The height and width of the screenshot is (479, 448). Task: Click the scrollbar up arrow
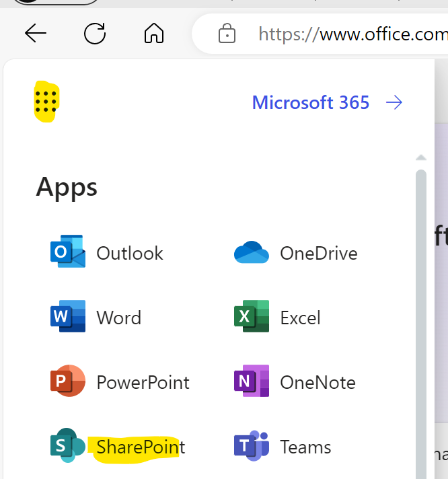[x=421, y=157]
